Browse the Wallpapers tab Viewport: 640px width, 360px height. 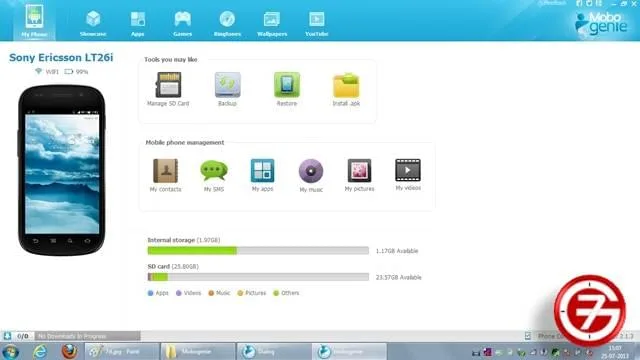coord(272,24)
